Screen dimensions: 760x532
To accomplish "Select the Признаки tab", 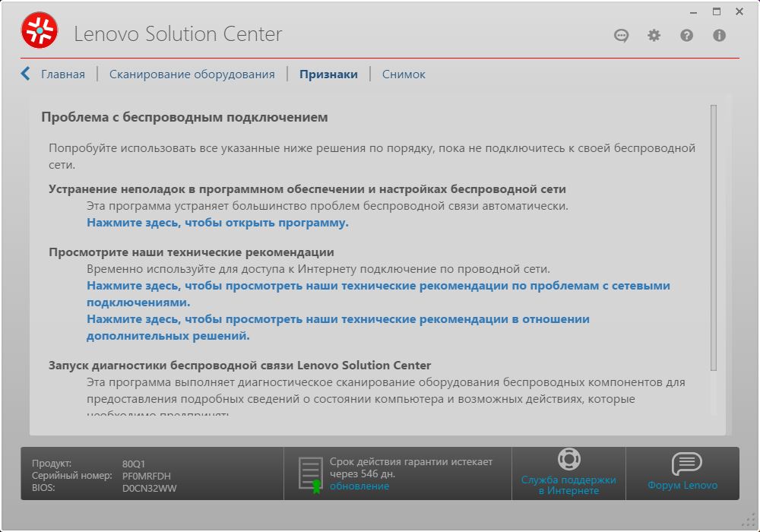I will pos(328,74).
